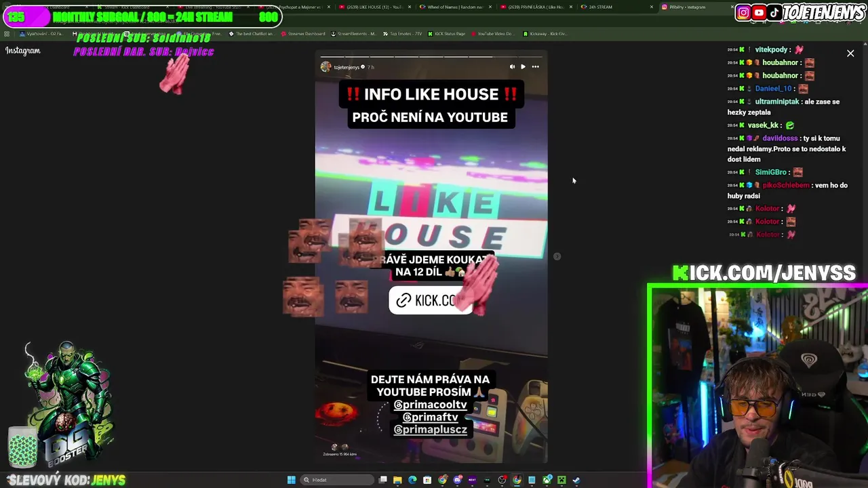
Task: Open the Kickaway bookmark
Action: click(x=545, y=33)
